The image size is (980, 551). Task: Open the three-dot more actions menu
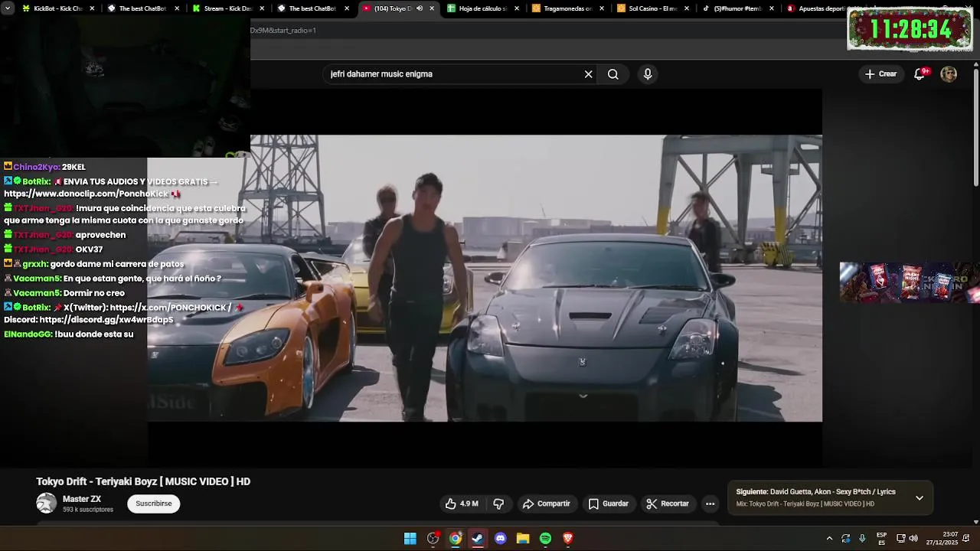710,504
